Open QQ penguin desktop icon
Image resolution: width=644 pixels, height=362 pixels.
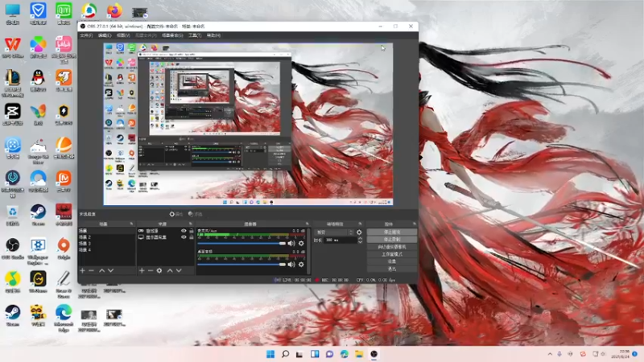tap(38, 80)
